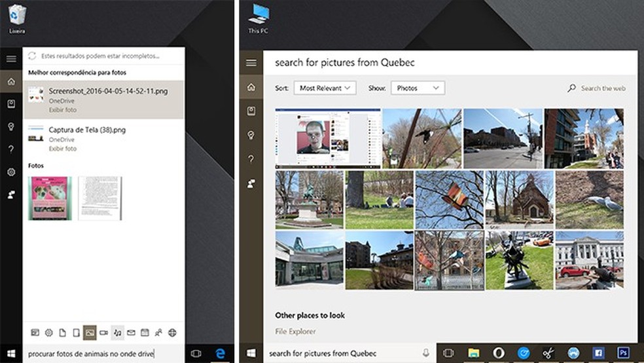Open the document page photo thumbnail under Fotos

click(100, 198)
